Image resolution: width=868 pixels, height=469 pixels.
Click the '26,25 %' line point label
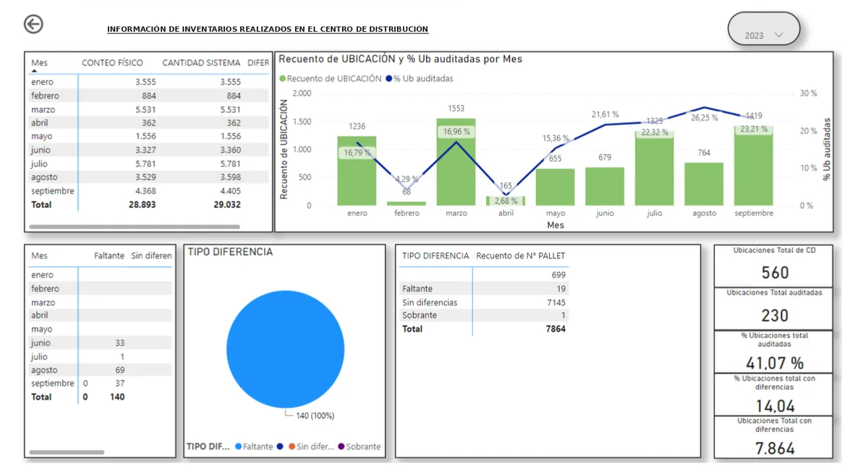705,117
